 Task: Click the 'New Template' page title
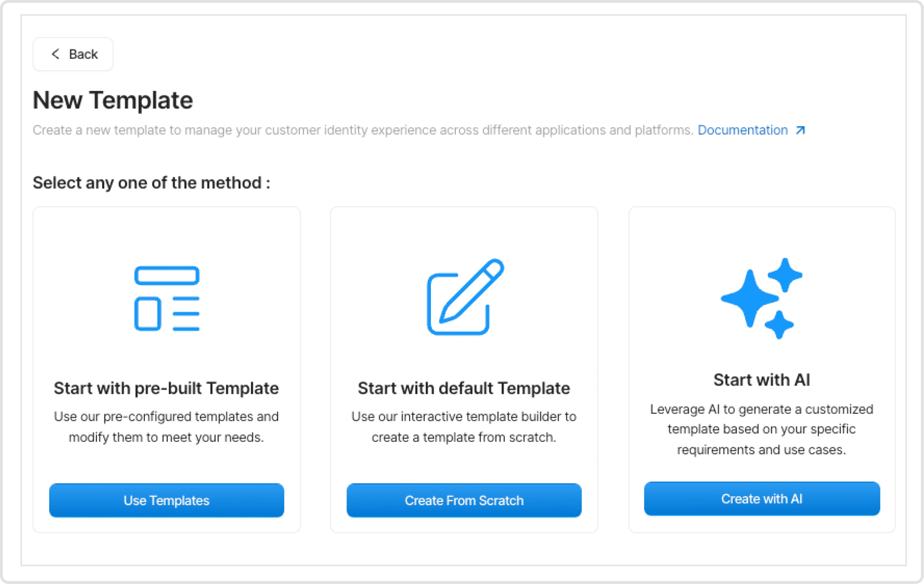[x=113, y=100]
